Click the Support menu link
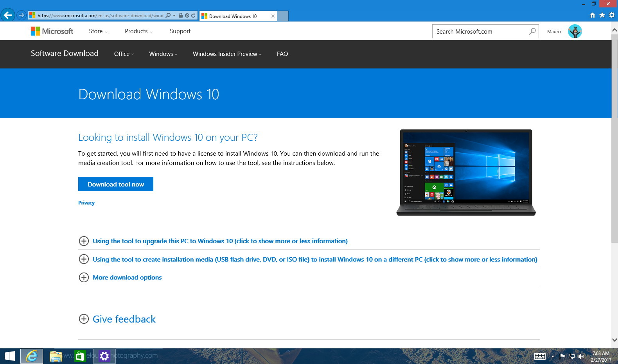 click(x=180, y=31)
